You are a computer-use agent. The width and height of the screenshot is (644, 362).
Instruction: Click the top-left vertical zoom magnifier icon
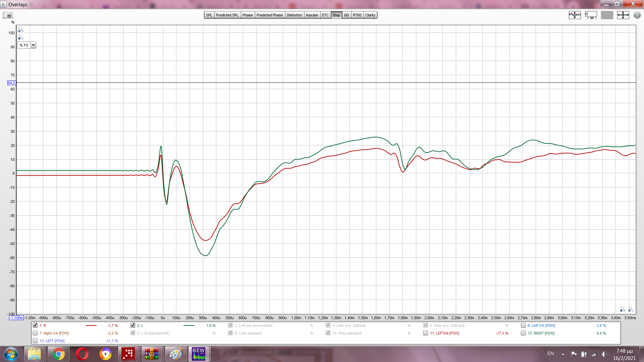click(20, 30)
